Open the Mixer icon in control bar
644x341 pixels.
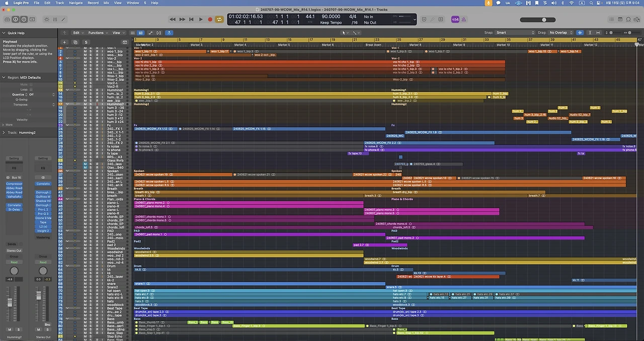55,20
